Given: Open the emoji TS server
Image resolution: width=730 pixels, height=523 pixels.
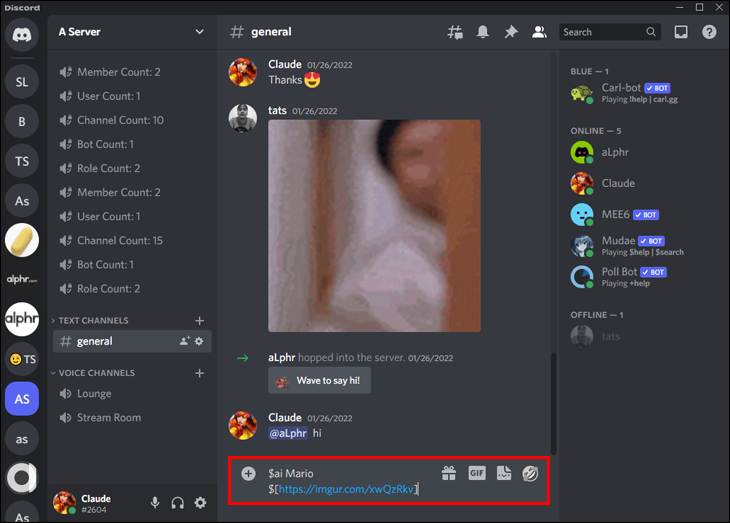Looking at the screenshot, I should pyautogui.click(x=22, y=359).
